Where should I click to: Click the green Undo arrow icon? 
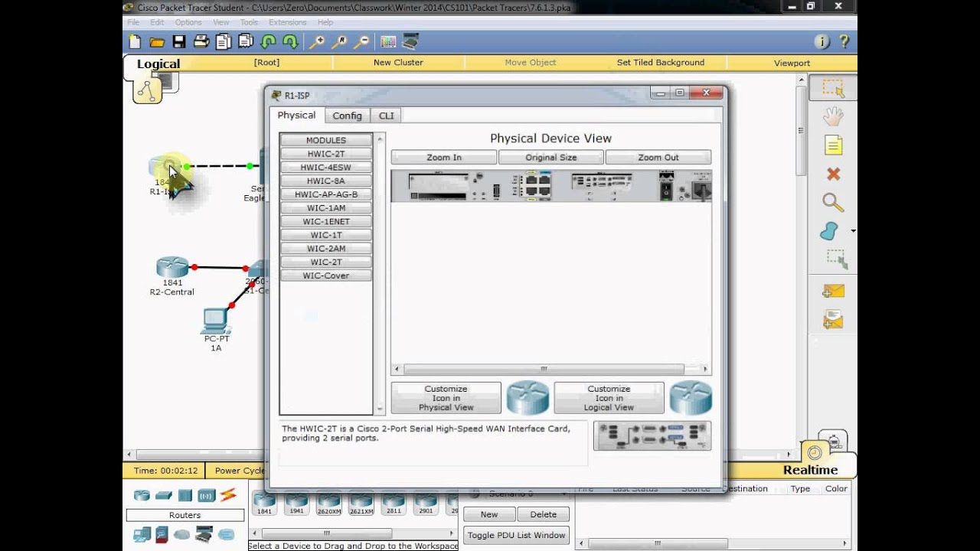click(268, 42)
